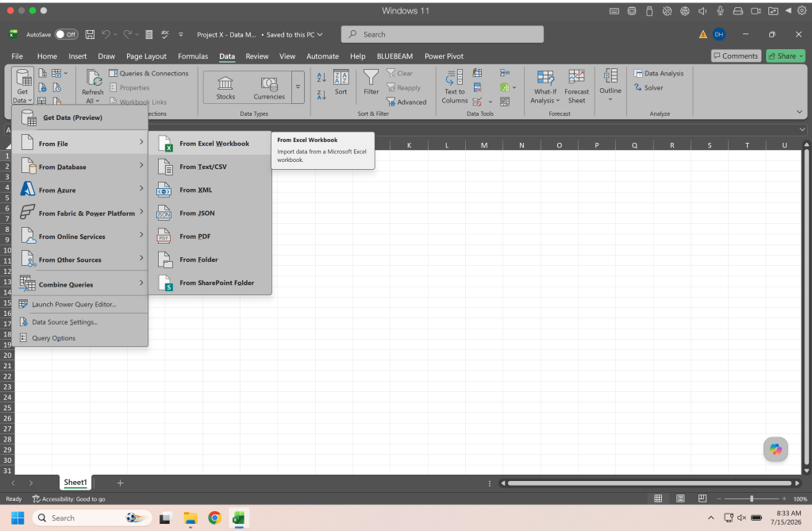Choose From SharePoint Folder
The height and width of the screenshot is (531, 812).
coord(210,283)
